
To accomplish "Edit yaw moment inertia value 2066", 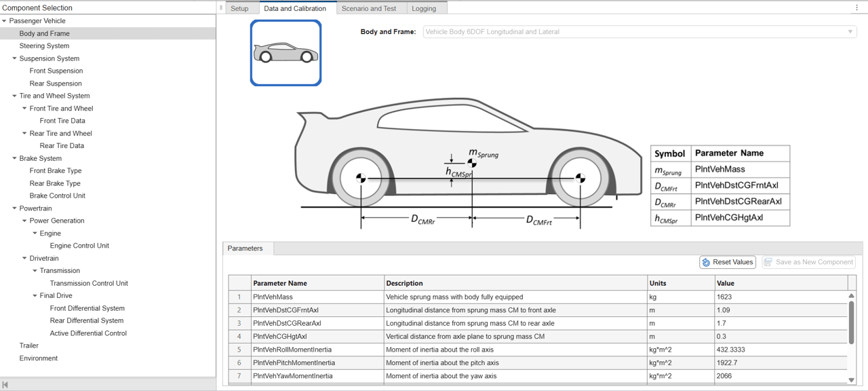I will pos(781,376).
